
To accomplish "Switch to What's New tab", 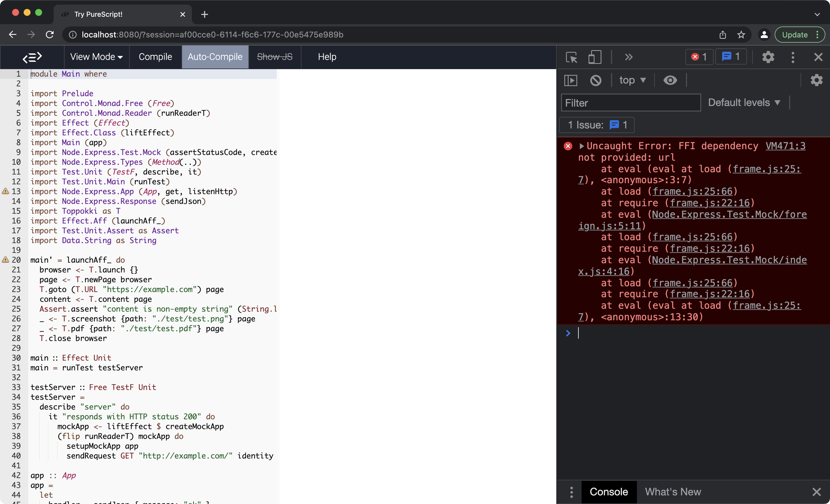I will [x=673, y=492].
